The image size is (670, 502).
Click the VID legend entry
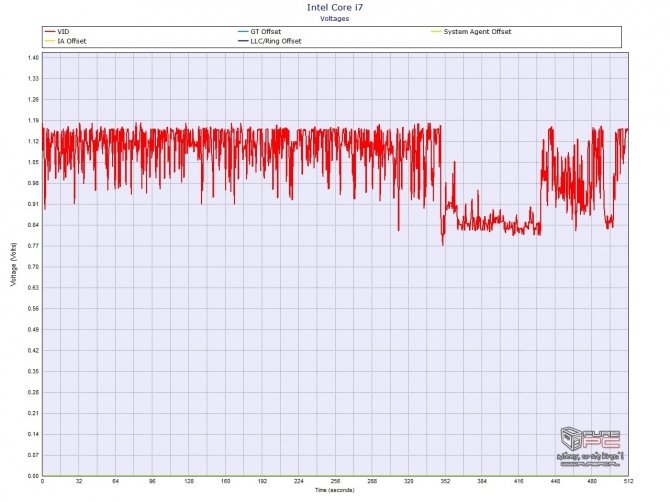57,32
